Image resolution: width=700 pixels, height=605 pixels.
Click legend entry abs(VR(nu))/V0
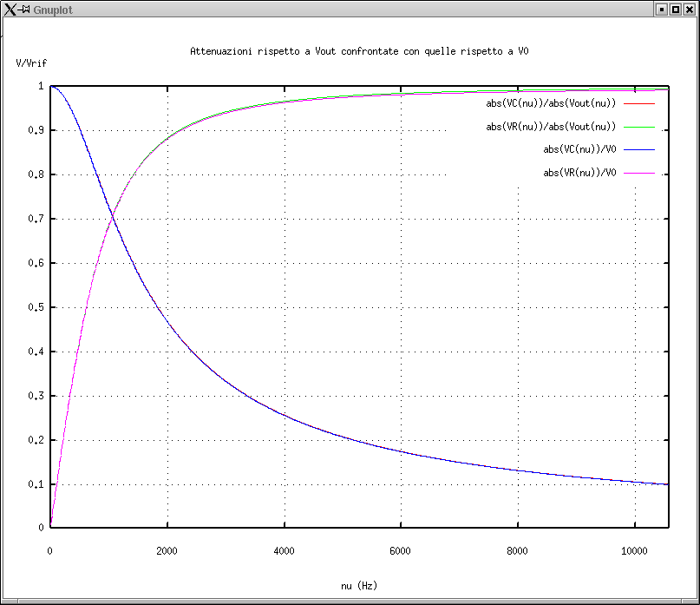pyautogui.click(x=579, y=173)
